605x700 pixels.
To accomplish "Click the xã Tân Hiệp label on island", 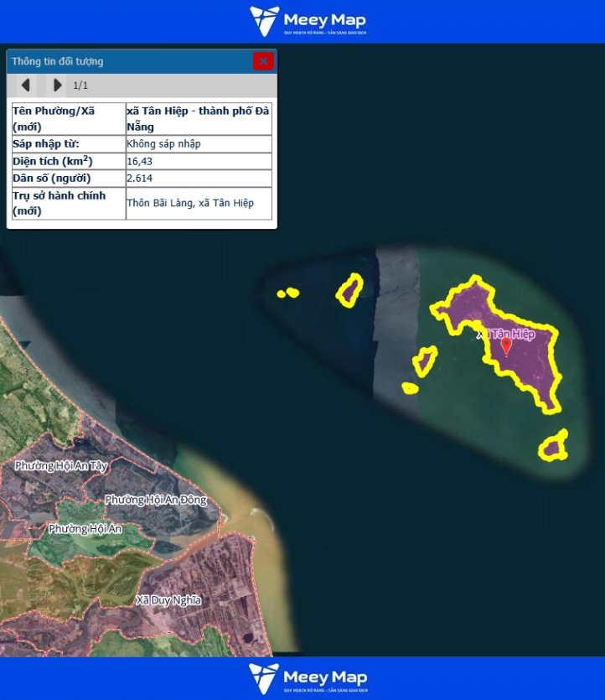I will (x=505, y=334).
